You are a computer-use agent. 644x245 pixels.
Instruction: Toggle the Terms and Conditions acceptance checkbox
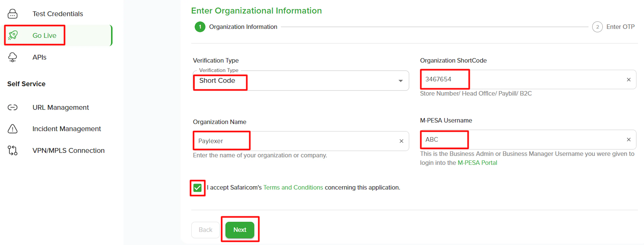[x=197, y=188]
